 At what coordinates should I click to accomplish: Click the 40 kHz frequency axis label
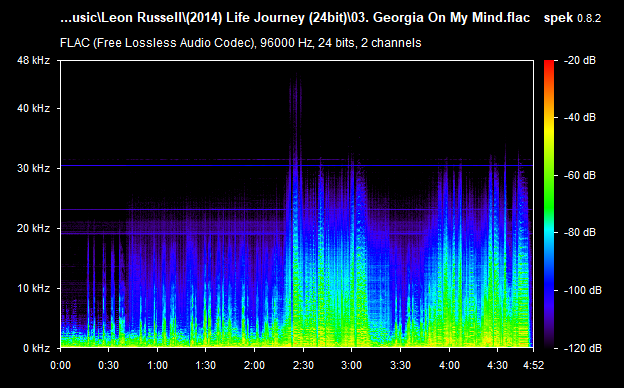pos(33,108)
